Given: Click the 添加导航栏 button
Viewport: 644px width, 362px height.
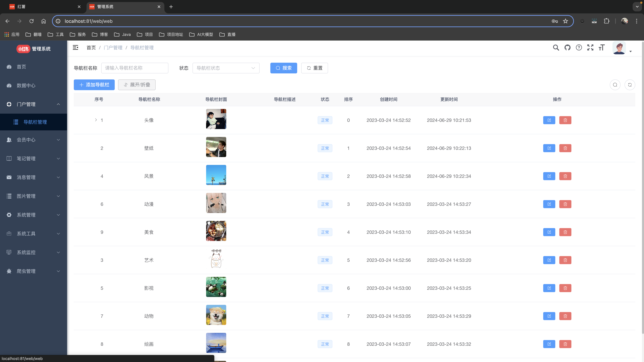Looking at the screenshot, I should [x=94, y=85].
